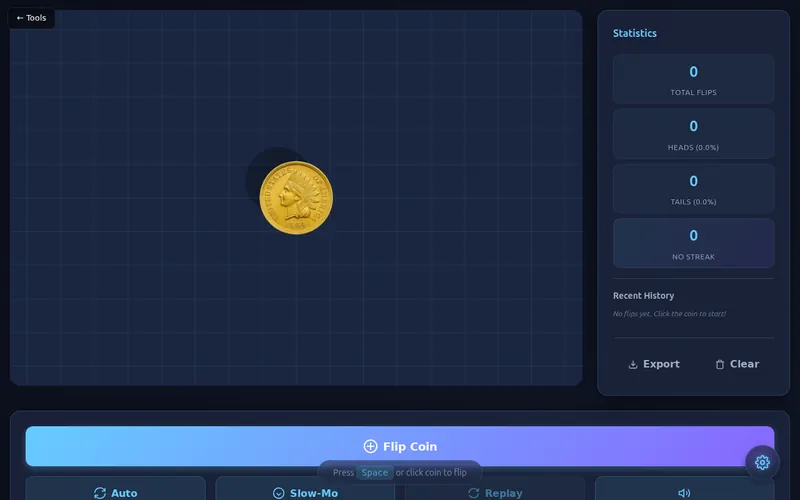The width and height of the screenshot is (800, 500).
Task: Click the Tails (0.0%) stat card
Action: pos(693,188)
